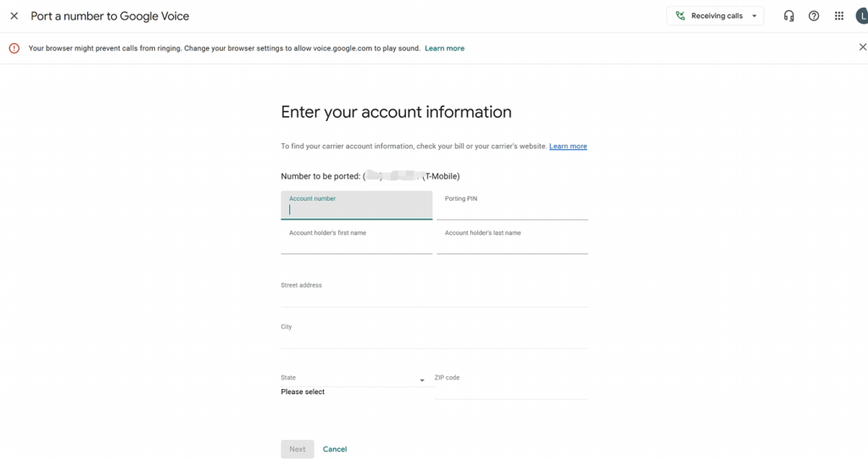Close the Port a number dialog
Screen dimensions: 868x461
point(14,16)
